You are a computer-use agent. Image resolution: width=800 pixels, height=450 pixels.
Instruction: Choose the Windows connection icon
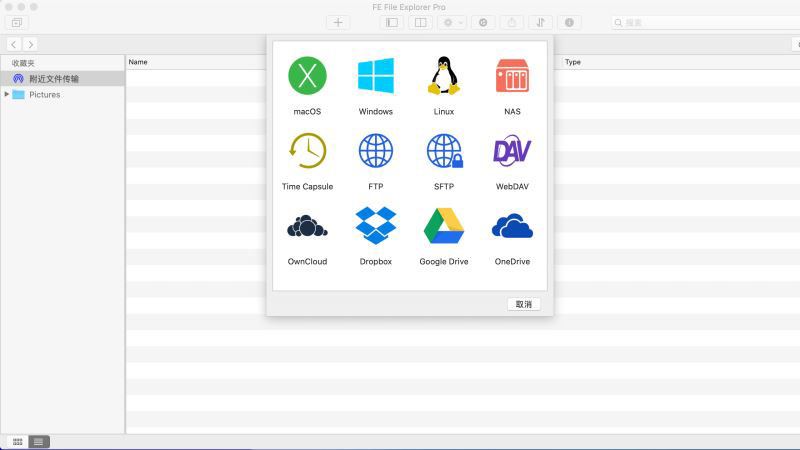(376, 76)
